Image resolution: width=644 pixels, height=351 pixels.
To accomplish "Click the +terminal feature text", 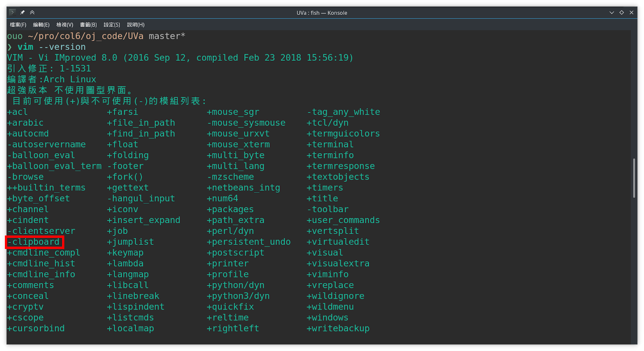I will click(x=330, y=145).
